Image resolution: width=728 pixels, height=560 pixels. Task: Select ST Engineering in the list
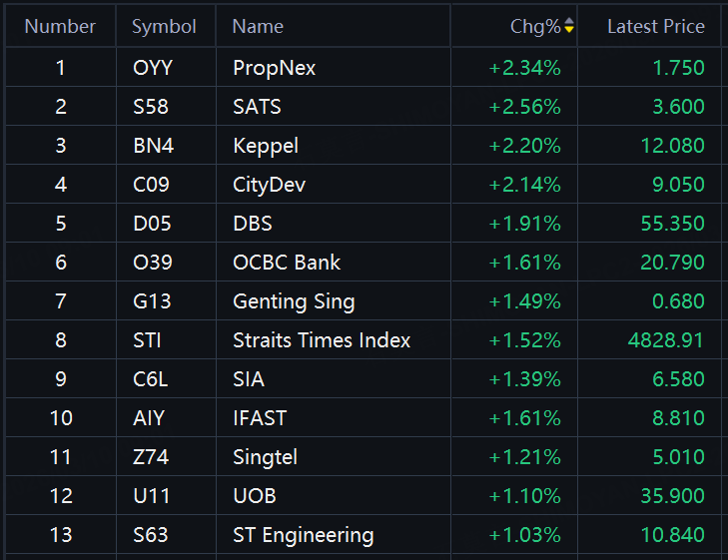(303, 535)
